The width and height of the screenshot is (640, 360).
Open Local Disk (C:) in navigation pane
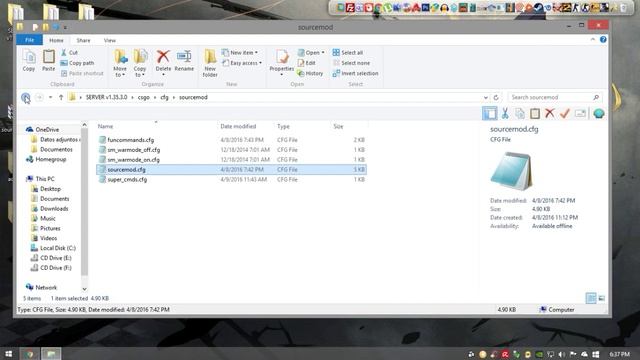pyautogui.click(x=58, y=248)
